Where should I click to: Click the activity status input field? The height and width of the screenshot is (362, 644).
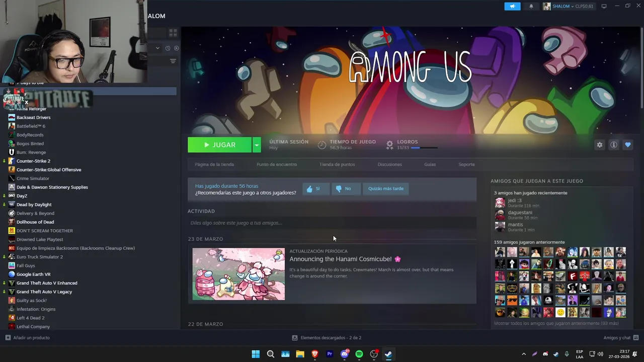pos(332,223)
